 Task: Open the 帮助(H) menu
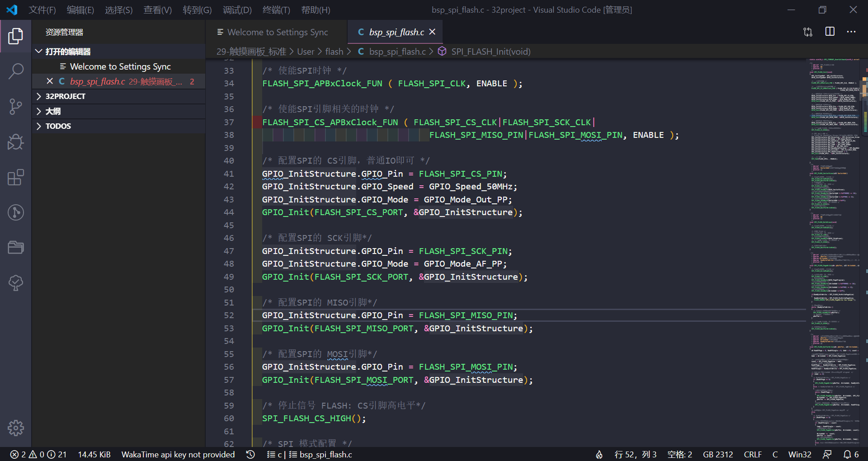click(x=316, y=10)
